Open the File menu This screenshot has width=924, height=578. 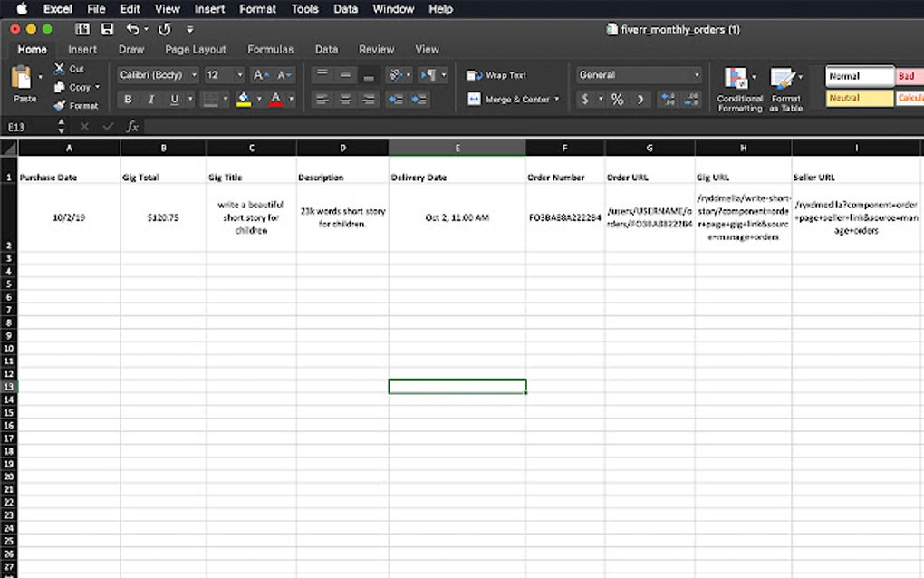click(96, 9)
